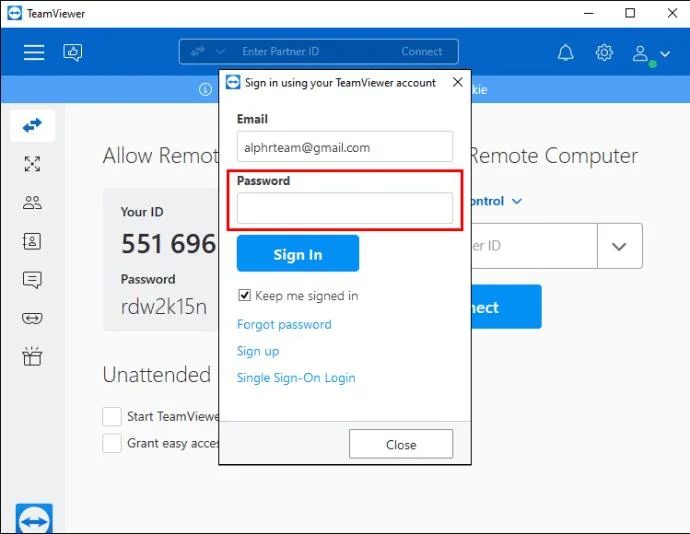Image resolution: width=690 pixels, height=534 pixels.
Task: Open notifications bell icon
Action: tap(565, 53)
